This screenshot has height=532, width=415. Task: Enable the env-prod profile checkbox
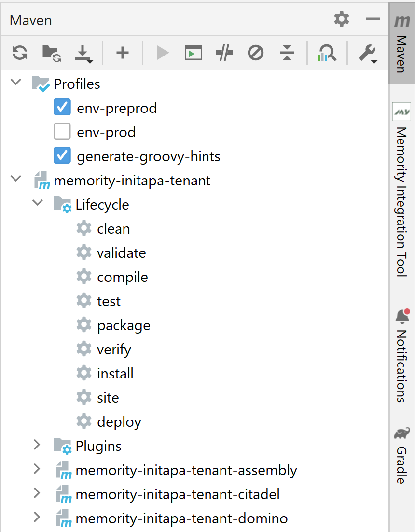coord(62,132)
